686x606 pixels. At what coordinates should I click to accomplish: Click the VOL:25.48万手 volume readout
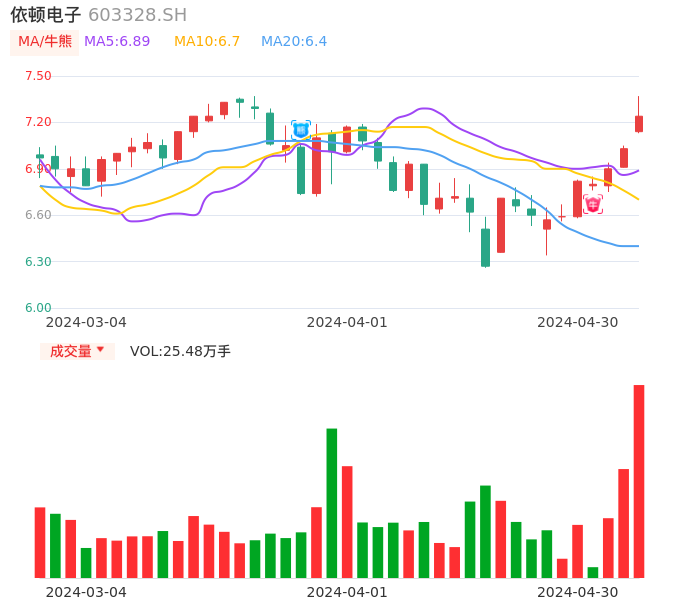pyautogui.click(x=180, y=351)
